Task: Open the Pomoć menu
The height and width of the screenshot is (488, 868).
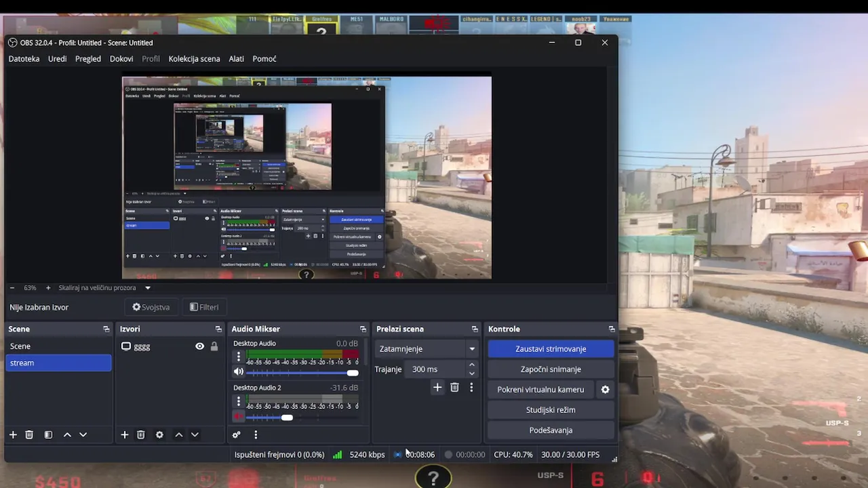Action: click(x=264, y=59)
